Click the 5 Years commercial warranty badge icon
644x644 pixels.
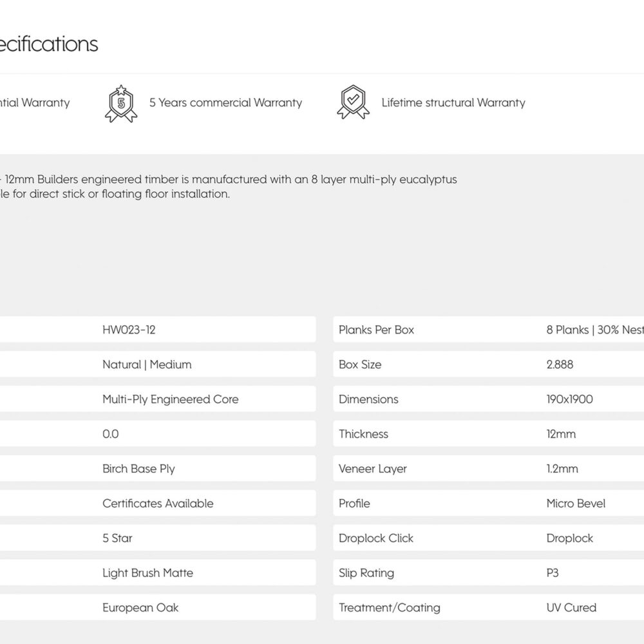pyautogui.click(x=121, y=104)
